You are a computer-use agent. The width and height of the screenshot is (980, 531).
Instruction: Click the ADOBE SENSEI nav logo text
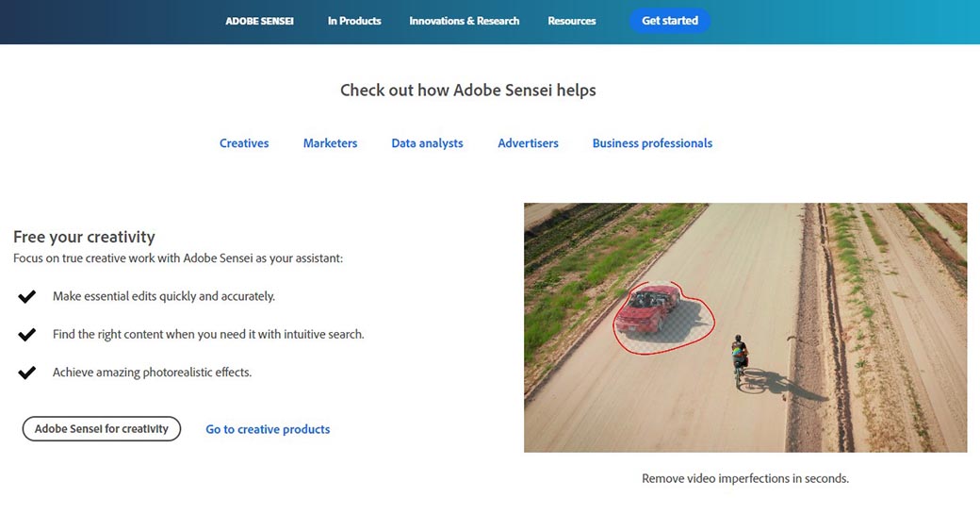(x=259, y=21)
